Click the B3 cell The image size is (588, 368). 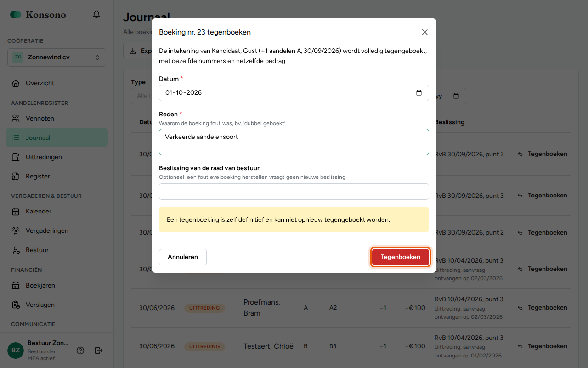pyautogui.click(x=333, y=346)
